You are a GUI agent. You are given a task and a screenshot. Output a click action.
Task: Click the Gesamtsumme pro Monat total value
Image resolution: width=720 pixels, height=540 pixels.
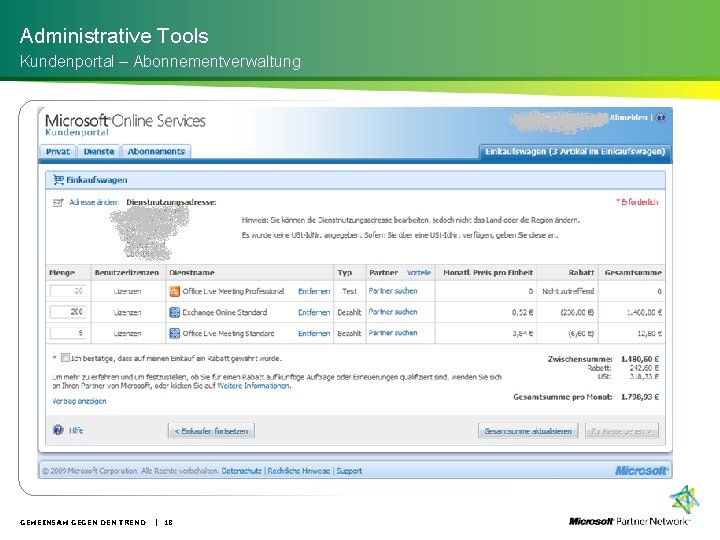(640, 397)
